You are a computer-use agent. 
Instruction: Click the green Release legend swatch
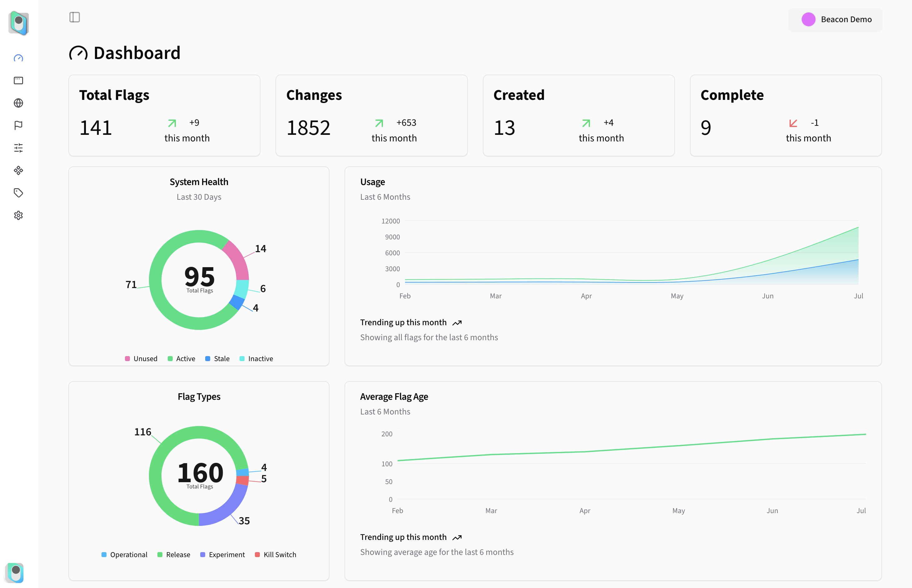pyautogui.click(x=160, y=554)
